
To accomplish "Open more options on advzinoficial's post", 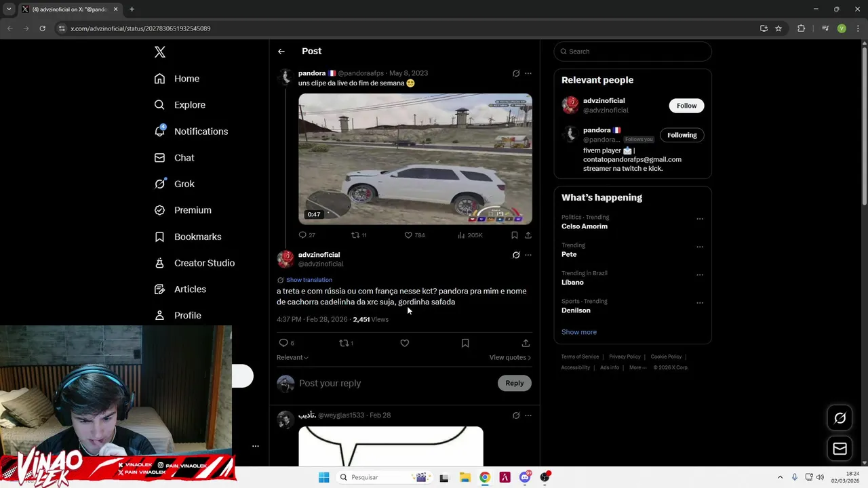I will click(x=528, y=255).
